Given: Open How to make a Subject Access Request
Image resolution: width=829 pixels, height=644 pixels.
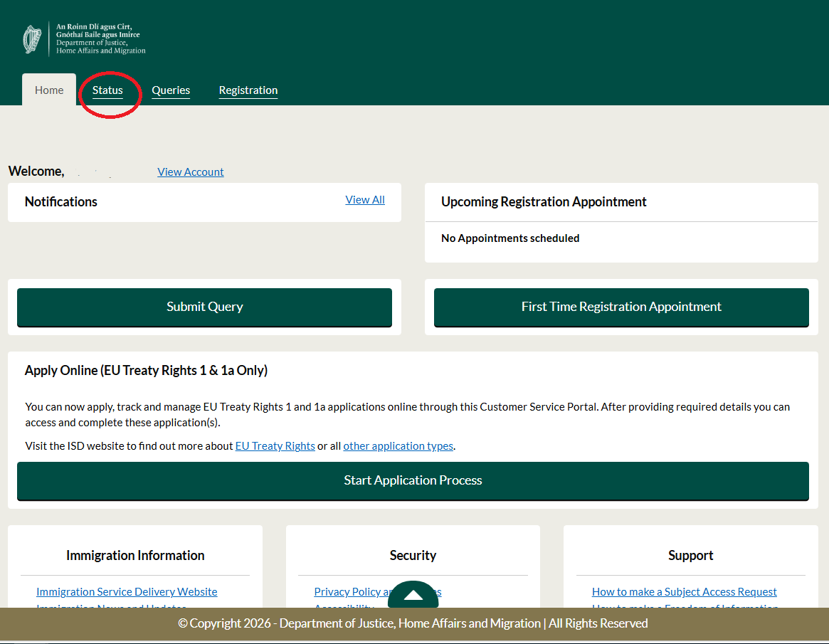Looking at the screenshot, I should pyautogui.click(x=684, y=591).
